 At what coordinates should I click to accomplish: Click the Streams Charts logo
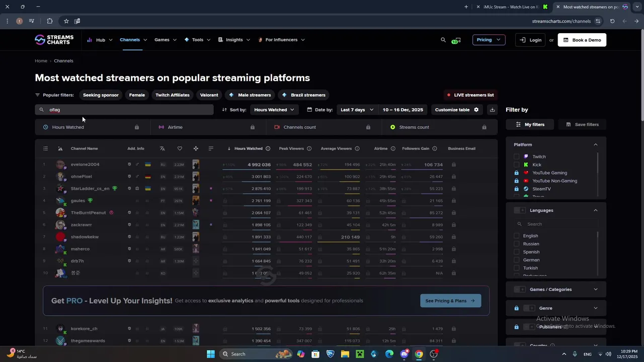click(54, 40)
